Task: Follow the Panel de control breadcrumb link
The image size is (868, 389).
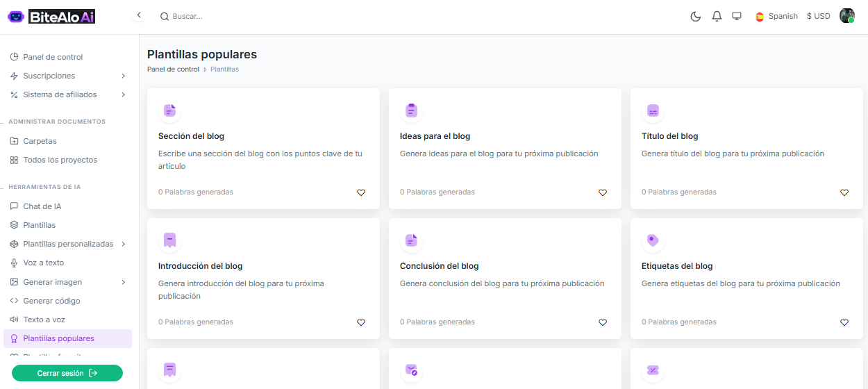Action: click(x=173, y=69)
